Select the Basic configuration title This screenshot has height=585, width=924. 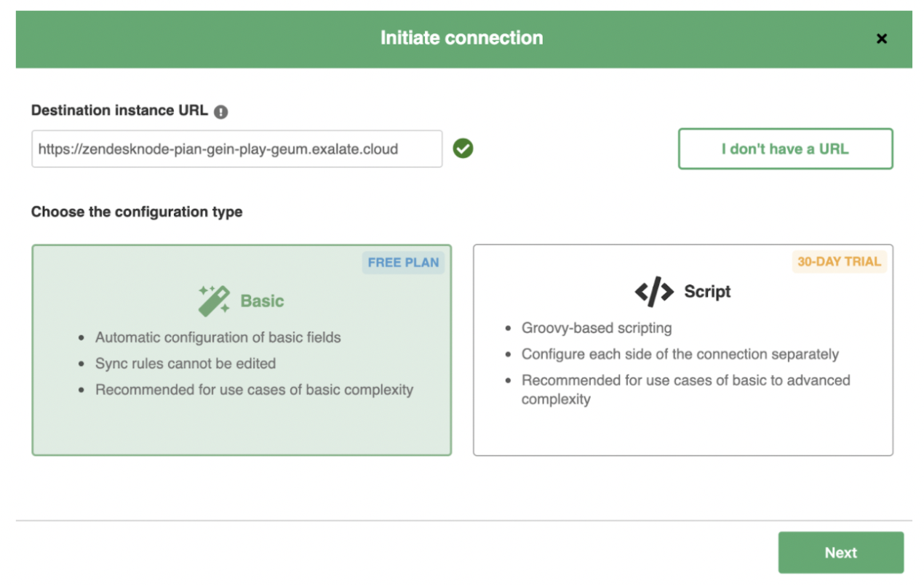point(262,301)
